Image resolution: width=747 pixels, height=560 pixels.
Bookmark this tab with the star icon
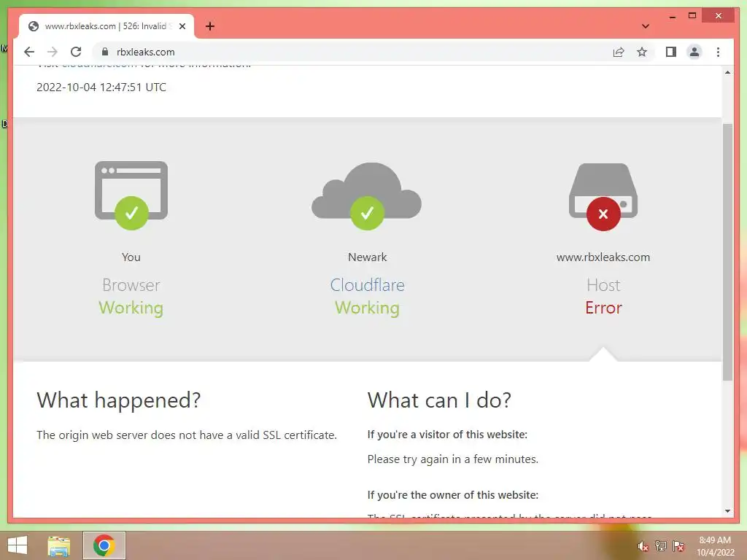642,52
